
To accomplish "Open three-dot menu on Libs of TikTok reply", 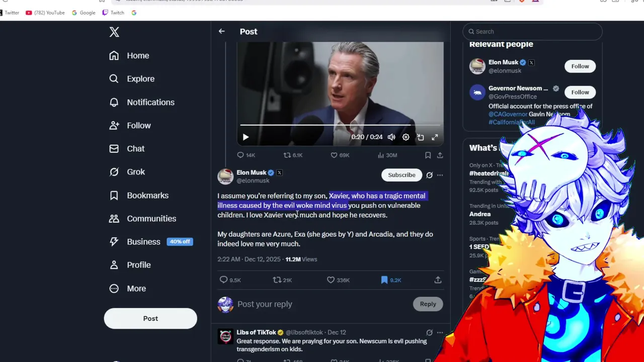I will (440, 332).
